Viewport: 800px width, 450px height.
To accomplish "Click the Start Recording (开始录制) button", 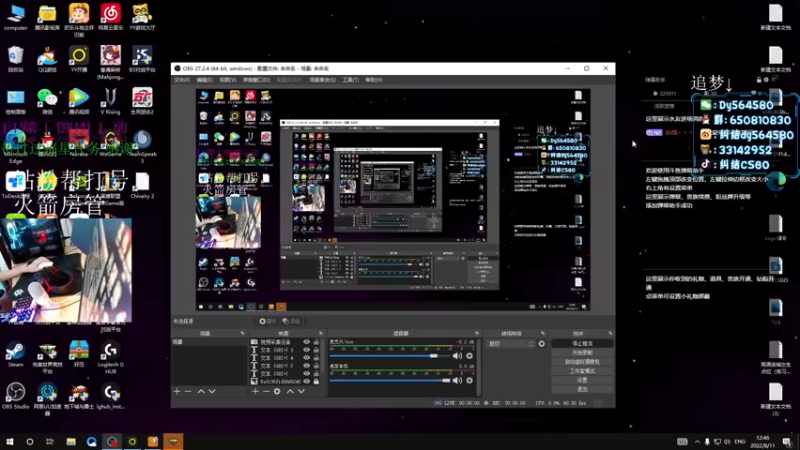I will click(582, 353).
